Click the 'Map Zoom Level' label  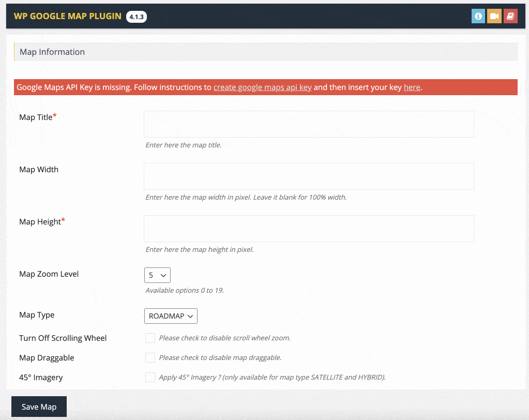click(x=49, y=274)
